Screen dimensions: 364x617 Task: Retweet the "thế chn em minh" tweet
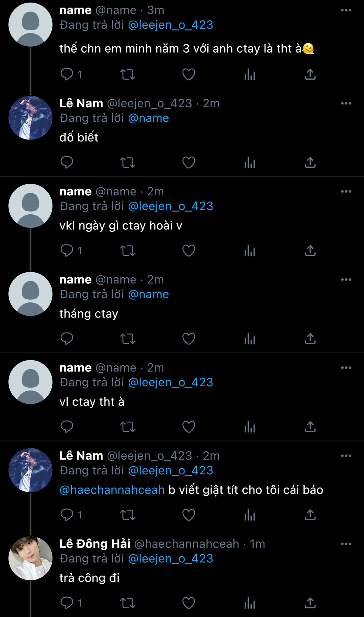tap(127, 75)
